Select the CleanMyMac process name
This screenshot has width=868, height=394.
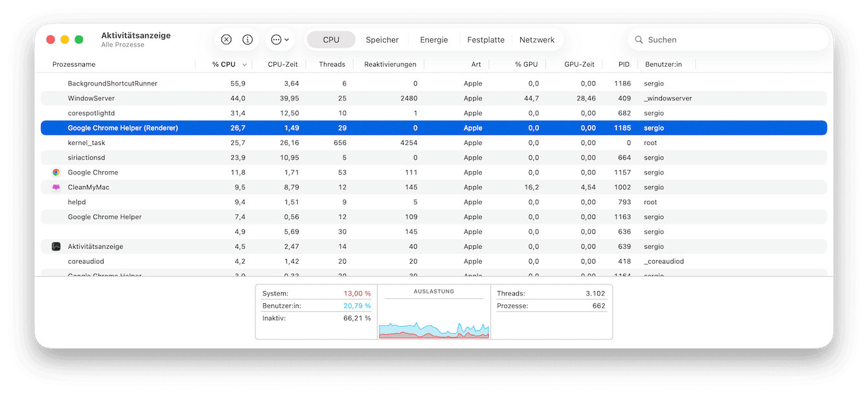pos(89,187)
